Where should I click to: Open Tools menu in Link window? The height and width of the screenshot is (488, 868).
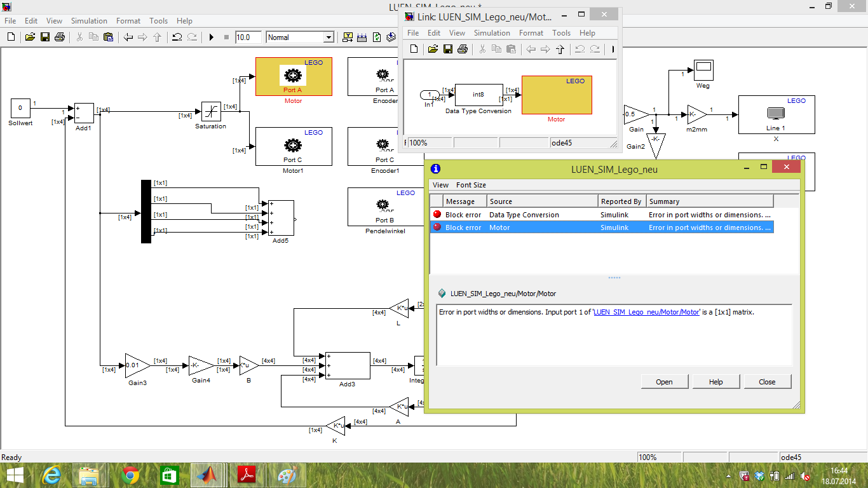click(561, 33)
